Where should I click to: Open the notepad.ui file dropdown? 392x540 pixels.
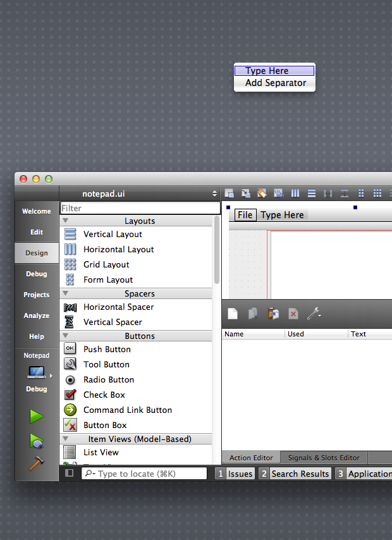(x=214, y=194)
